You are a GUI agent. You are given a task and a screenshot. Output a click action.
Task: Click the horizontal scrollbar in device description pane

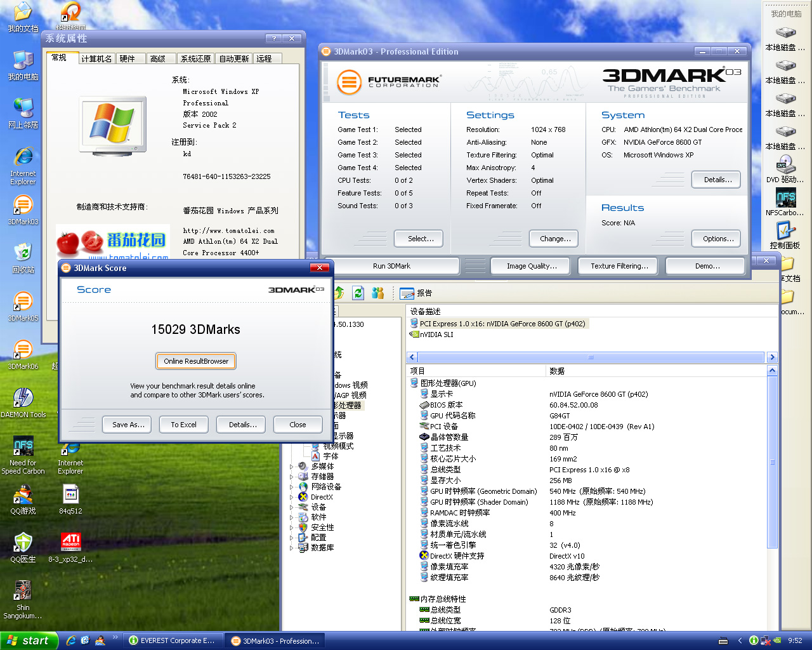coord(590,357)
